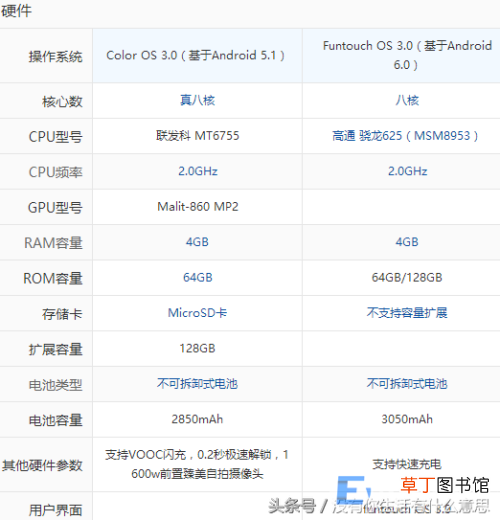This screenshot has height=520, width=500.
Task: Open the 不支持容量扩展 link
Action: [407, 313]
